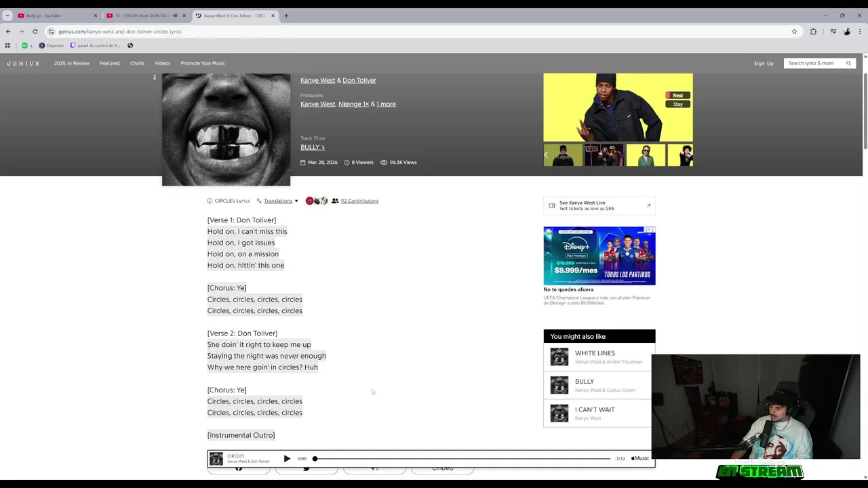Open the media control icon in the toolbar
The image size is (868, 488).
833,31
